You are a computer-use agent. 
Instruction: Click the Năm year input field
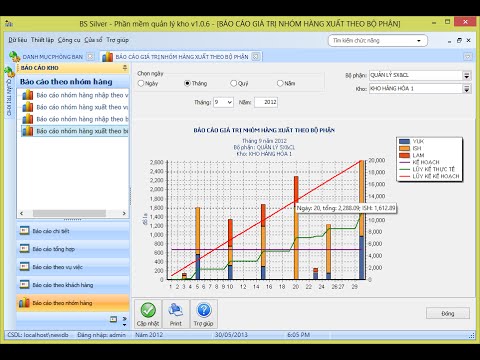tap(266, 102)
